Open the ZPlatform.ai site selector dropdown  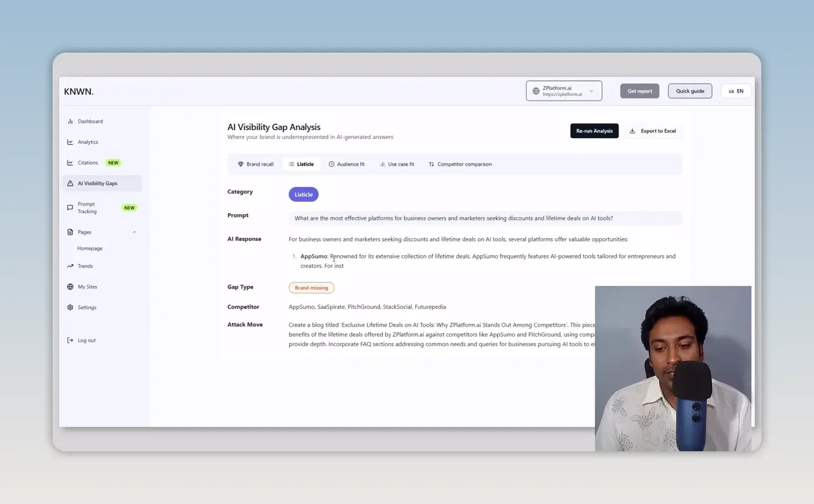coord(564,91)
